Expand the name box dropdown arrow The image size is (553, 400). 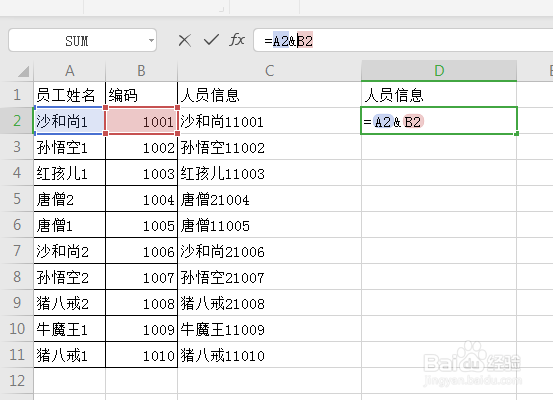tap(151, 41)
